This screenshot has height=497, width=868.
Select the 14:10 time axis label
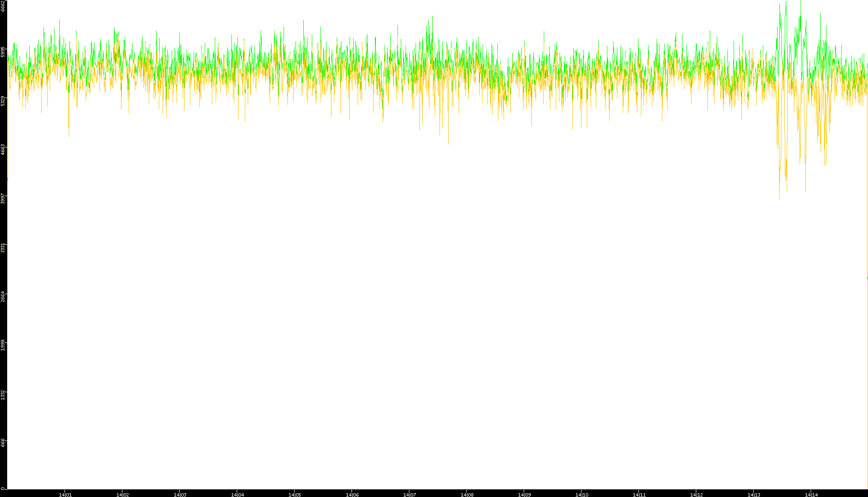[x=582, y=495]
